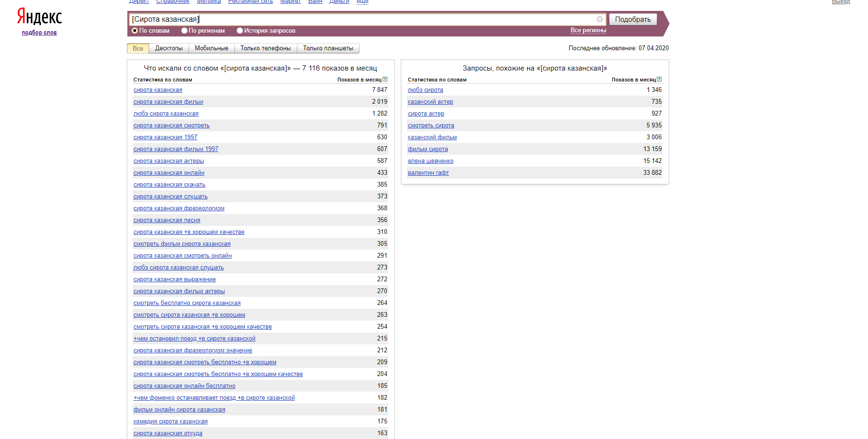Switch to the 'Только телефоны' tab

(x=265, y=48)
